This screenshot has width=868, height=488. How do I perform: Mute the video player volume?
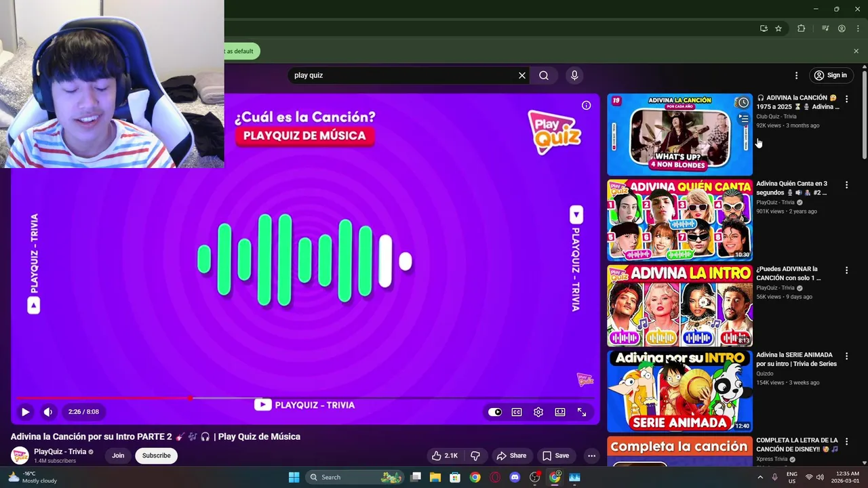[48, 411]
